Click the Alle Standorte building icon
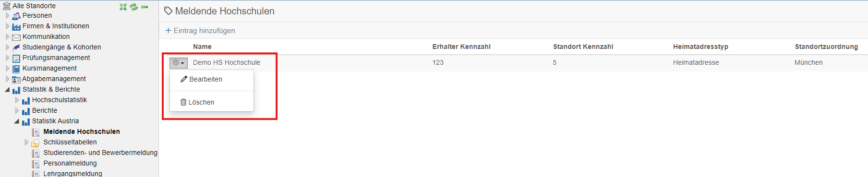 [x=7, y=6]
